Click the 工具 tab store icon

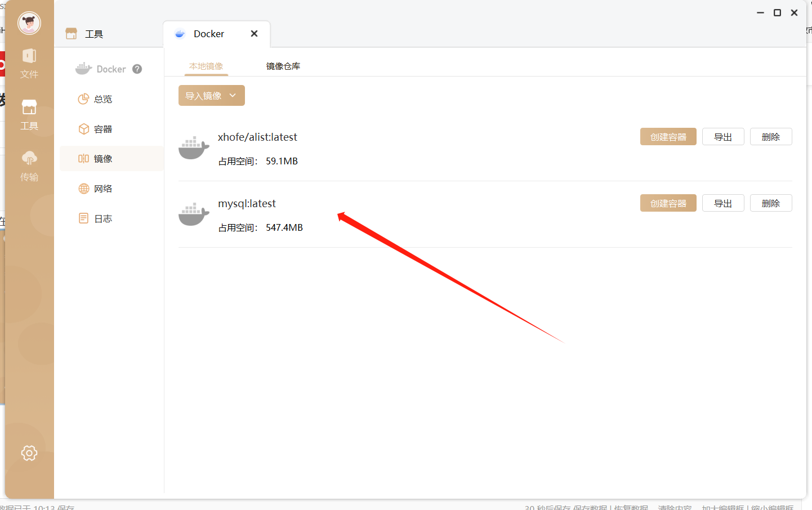(71, 34)
